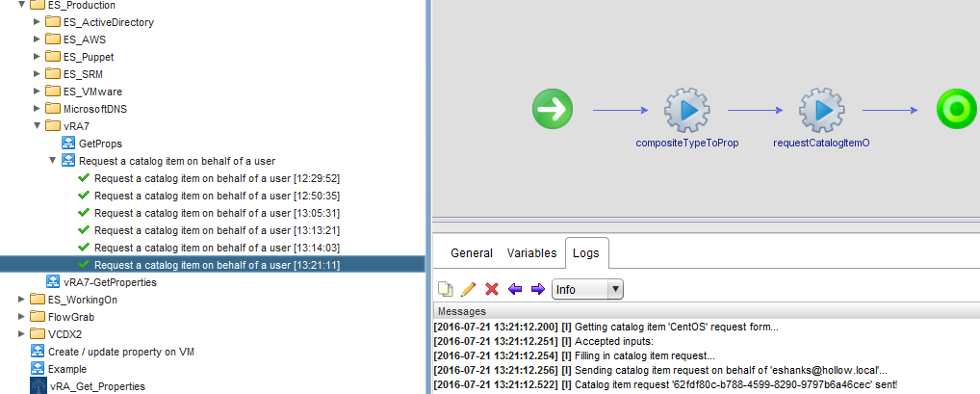Image resolution: width=980 pixels, height=394 pixels.
Task: Switch to the Variables tab
Action: [x=531, y=253]
